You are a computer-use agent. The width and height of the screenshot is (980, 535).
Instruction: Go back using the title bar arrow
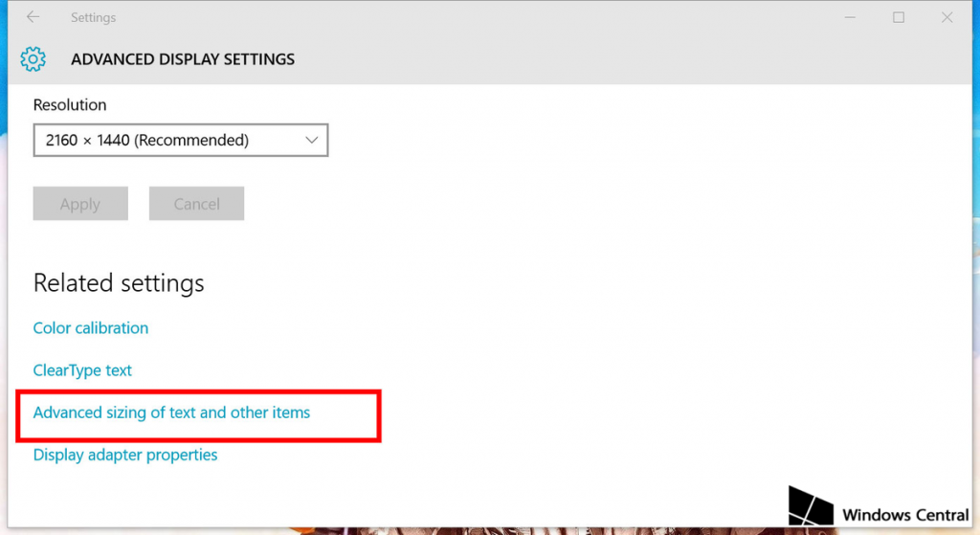pyautogui.click(x=33, y=17)
